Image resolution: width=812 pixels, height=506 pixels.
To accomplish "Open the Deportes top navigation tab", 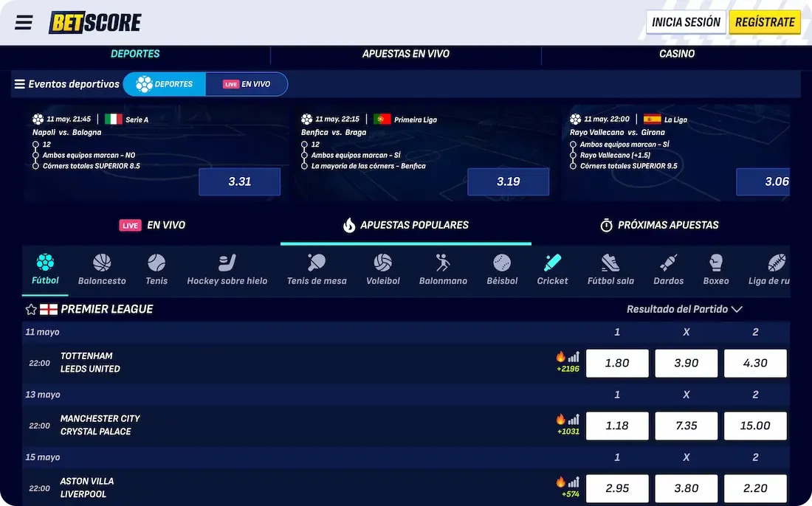I will 135,54.
